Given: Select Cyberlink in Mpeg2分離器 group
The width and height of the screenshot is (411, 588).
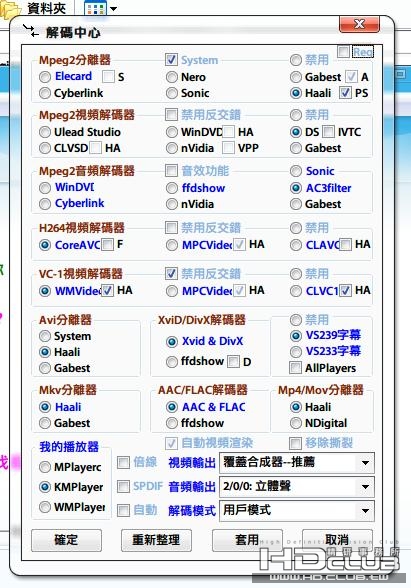Looking at the screenshot, I should point(45,93).
